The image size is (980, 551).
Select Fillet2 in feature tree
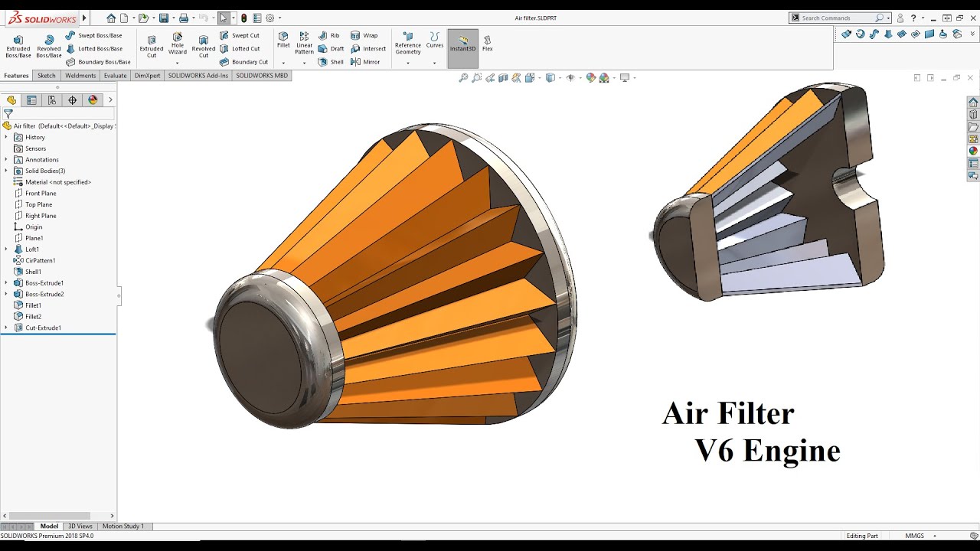(x=28, y=317)
